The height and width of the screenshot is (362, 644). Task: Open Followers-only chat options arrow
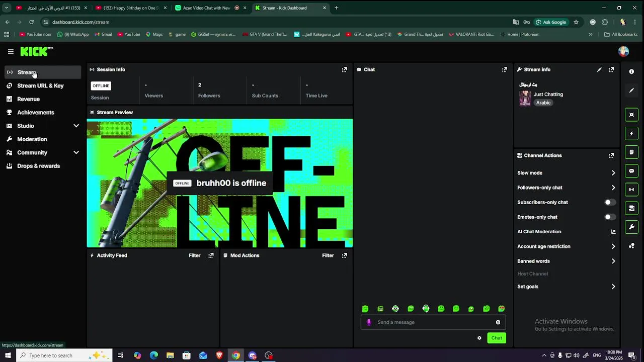(613, 188)
